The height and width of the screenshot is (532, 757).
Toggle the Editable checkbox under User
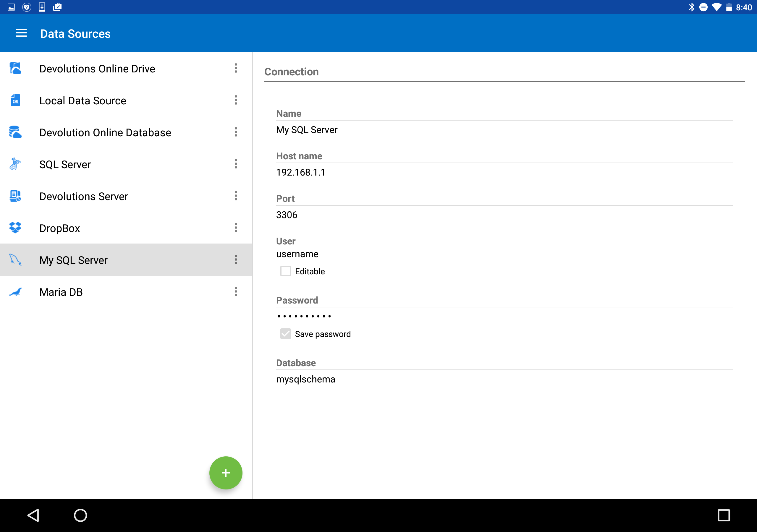pyautogui.click(x=286, y=271)
